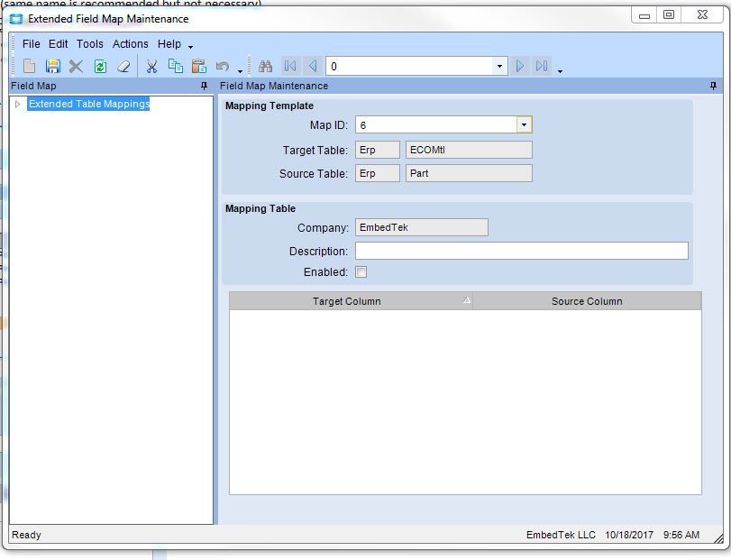
Task: Jump to the first record
Action: pyautogui.click(x=289, y=66)
